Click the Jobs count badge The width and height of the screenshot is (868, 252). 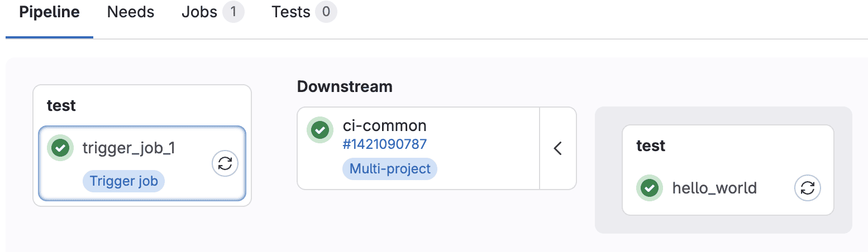coord(233,12)
